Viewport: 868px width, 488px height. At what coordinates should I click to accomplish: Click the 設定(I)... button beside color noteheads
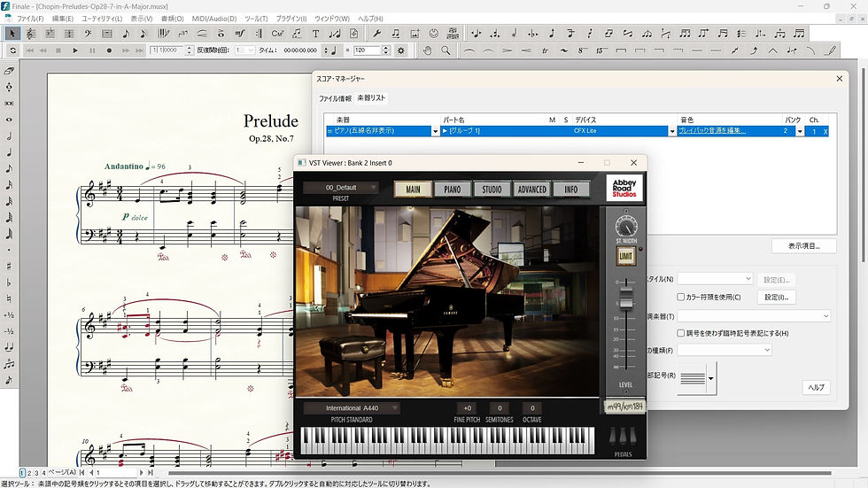coord(777,297)
